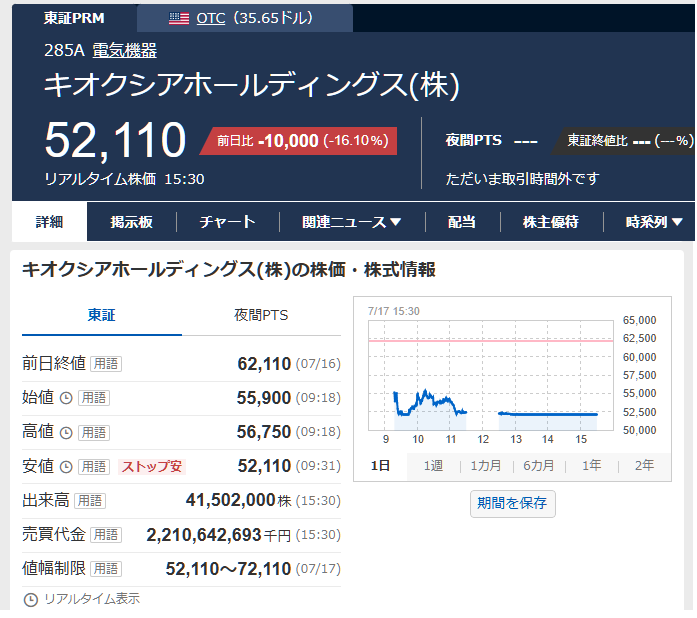This screenshot has height=618, width=697.
Task: Select the 2年 chart period
Action: [645, 466]
